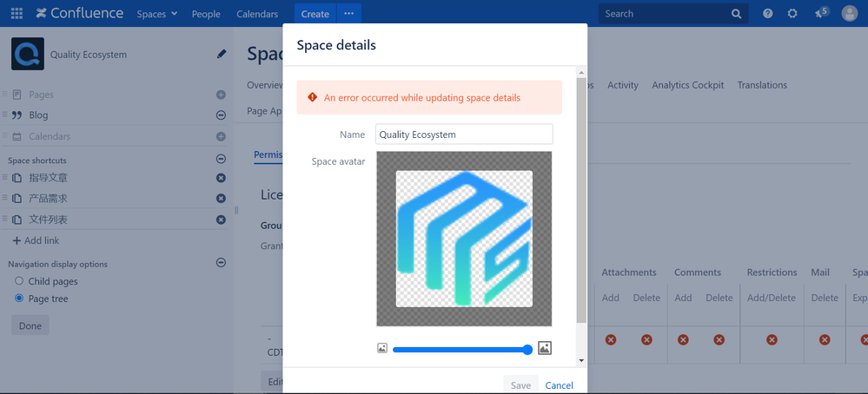The image size is (868, 394).
Task: Click the search magnifier icon
Action: point(736,14)
